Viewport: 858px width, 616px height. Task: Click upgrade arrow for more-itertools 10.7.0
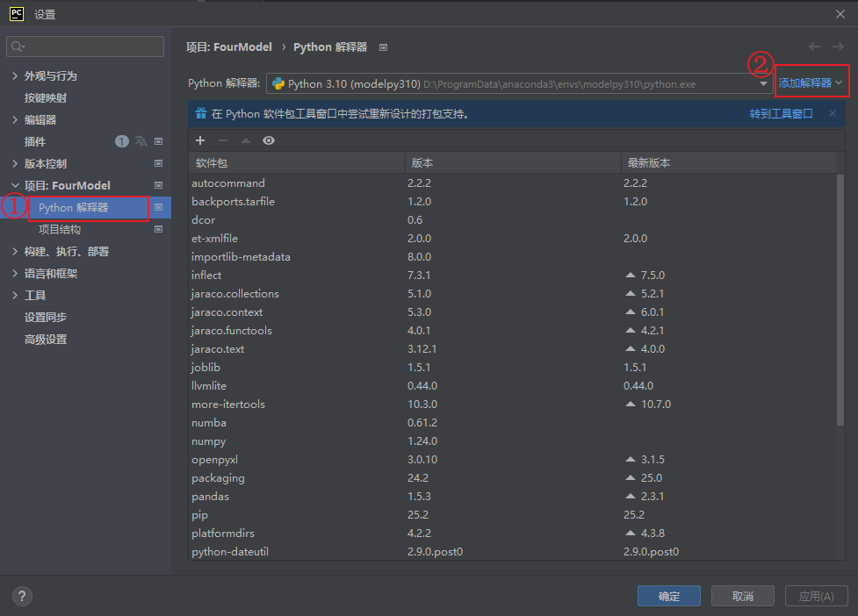[631, 404]
